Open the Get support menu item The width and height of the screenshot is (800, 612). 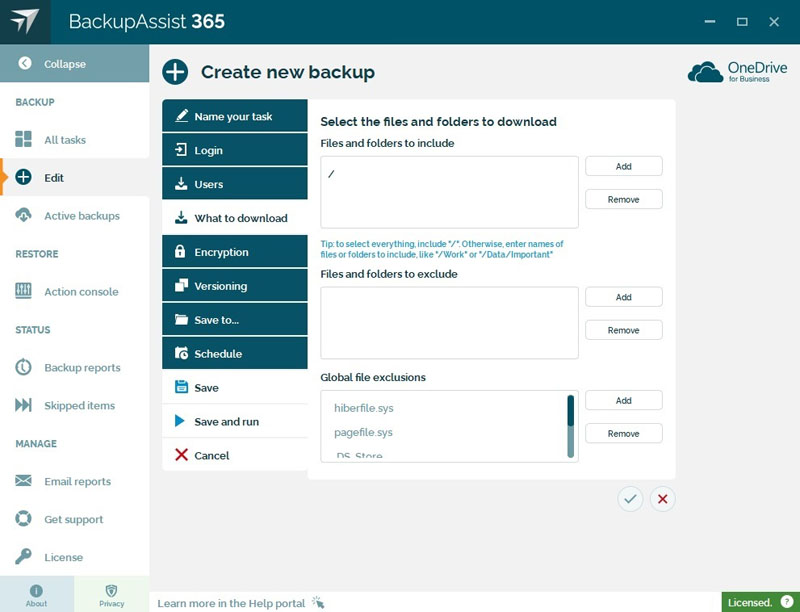pos(74,519)
